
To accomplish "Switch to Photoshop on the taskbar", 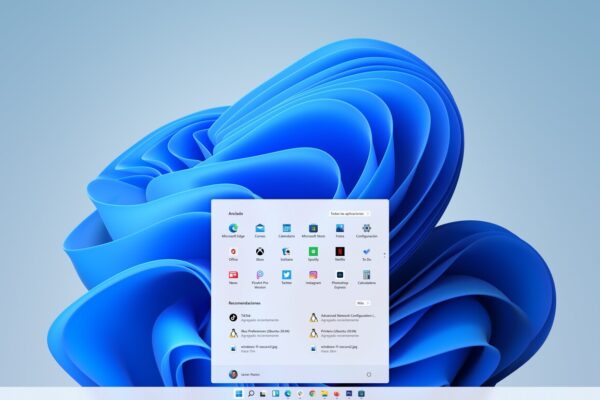I will tap(349, 393).
